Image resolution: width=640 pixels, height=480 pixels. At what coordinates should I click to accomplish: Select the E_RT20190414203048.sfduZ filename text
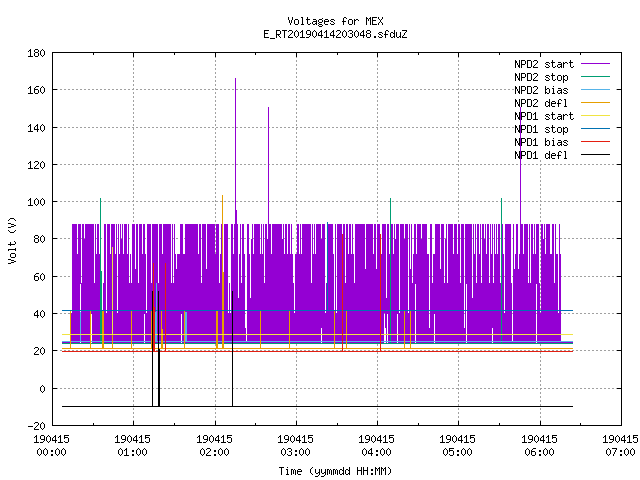point(335,34)
